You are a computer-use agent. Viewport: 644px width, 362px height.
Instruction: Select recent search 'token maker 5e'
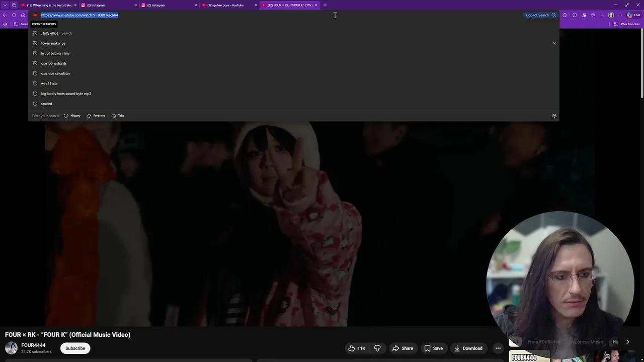click(x=293, y=43)
